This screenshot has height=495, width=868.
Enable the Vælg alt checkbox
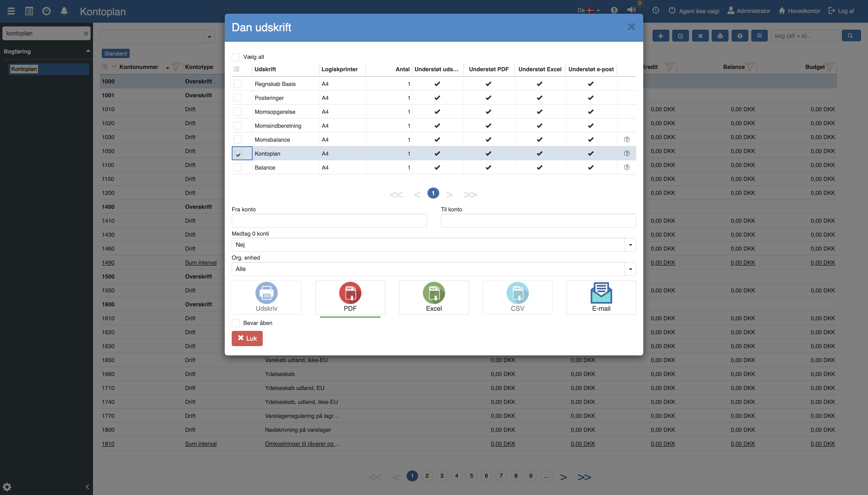click(236, 57)
